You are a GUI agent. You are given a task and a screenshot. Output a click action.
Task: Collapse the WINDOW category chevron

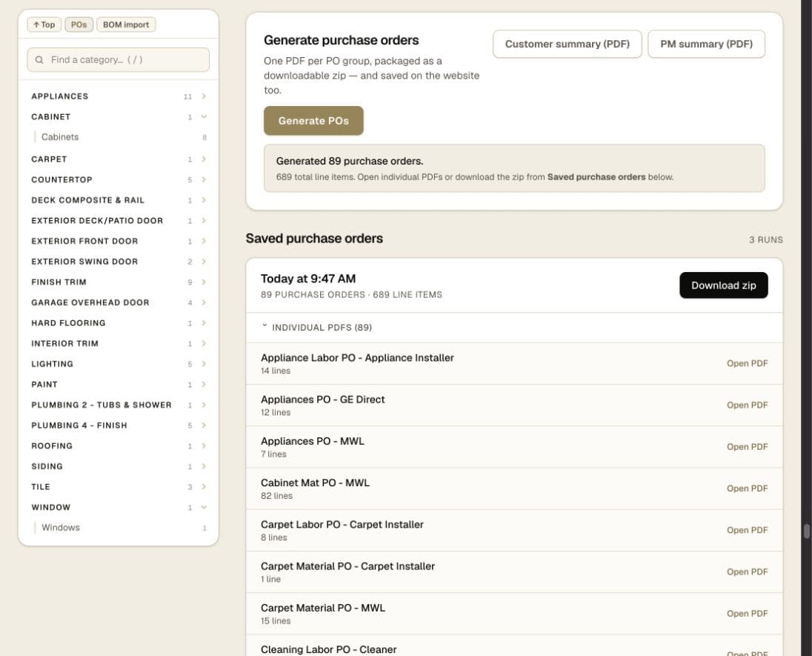[204, 507]
